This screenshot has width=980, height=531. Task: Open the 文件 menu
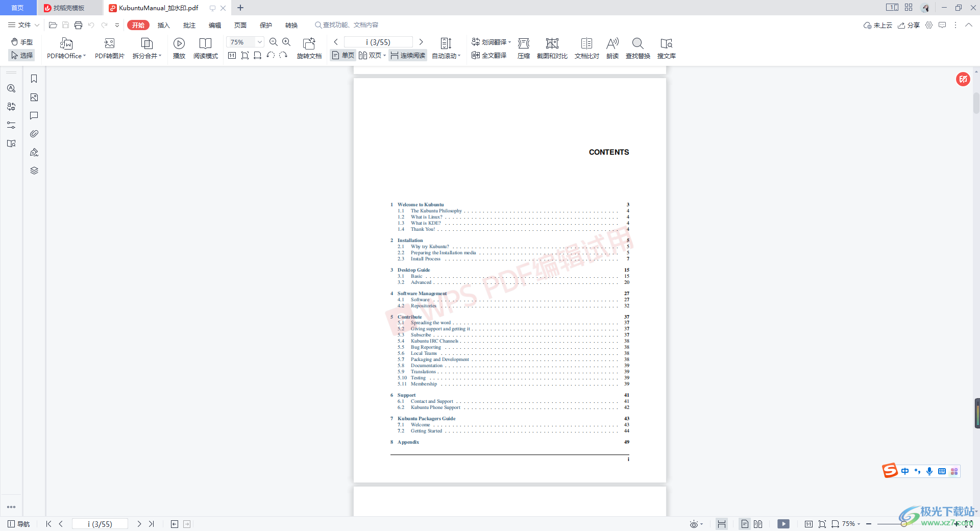(x=23, y=25)
